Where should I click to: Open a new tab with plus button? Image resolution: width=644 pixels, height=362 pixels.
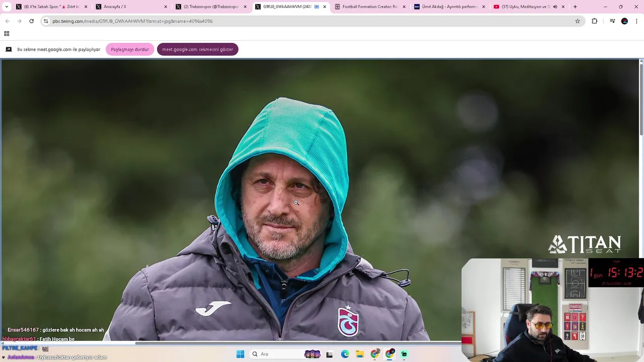[575, 7]
